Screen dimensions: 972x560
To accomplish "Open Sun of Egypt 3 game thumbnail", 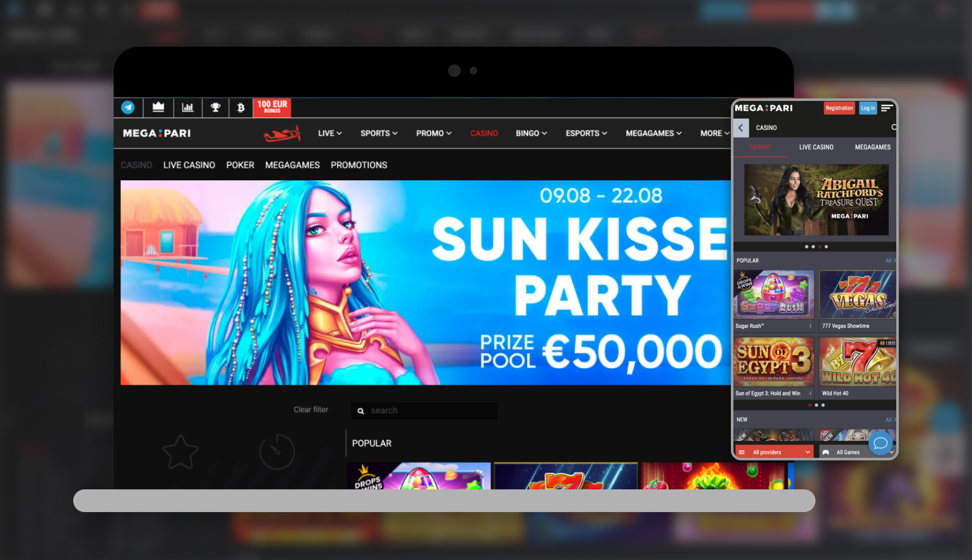I will click(x=774, y=361).
